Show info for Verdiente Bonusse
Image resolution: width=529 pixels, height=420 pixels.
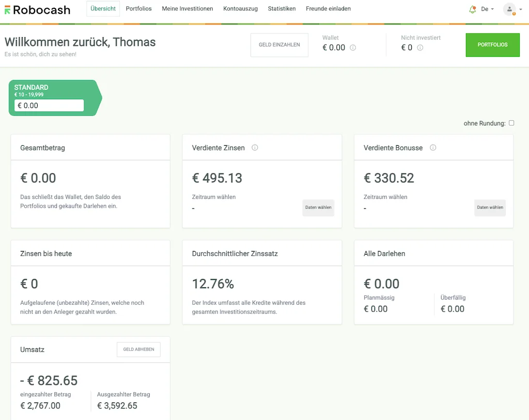pyautogui.click(x=433, y=148)
